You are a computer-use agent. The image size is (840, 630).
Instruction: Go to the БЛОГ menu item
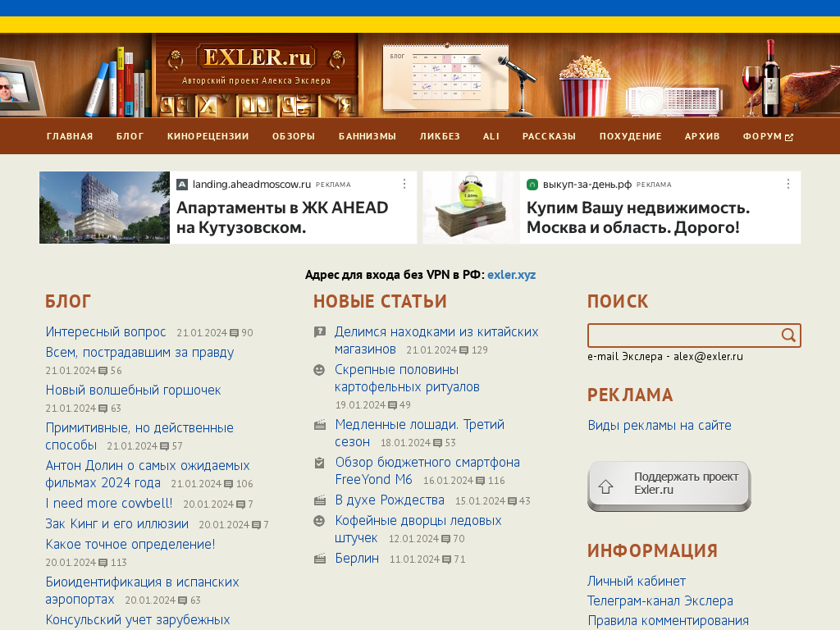(130, 136)
